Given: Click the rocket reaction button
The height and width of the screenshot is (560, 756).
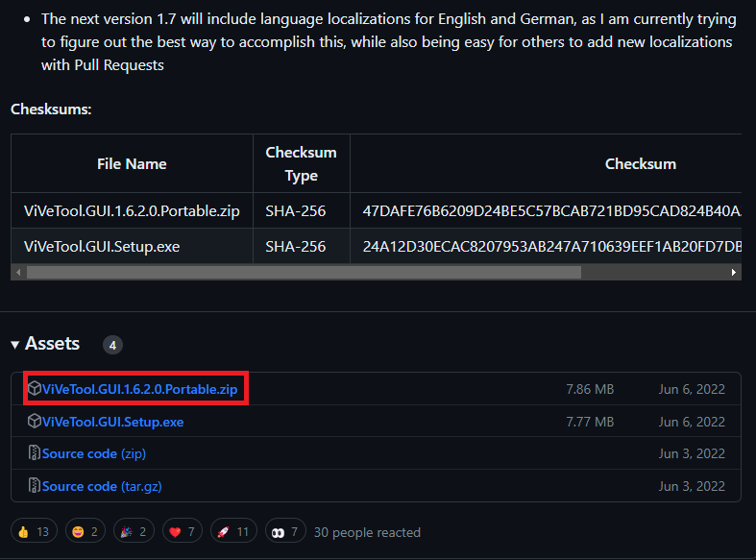Looking at the screenshot, I should point(233,531).
